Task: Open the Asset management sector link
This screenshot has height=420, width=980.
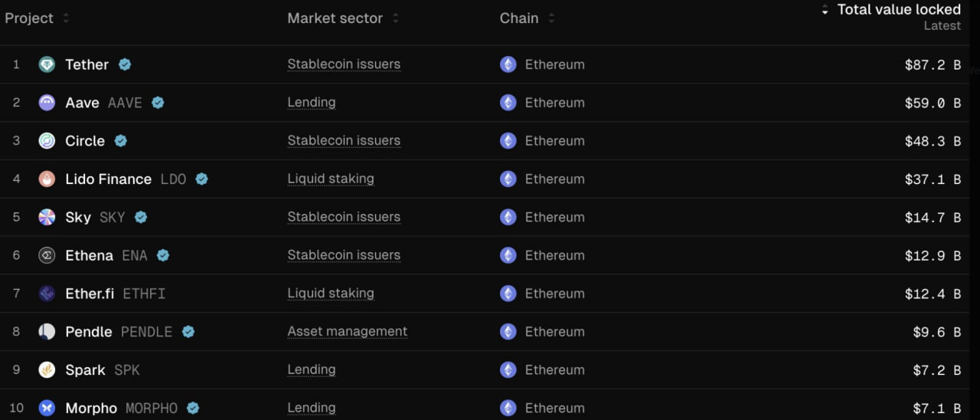Action: [348, 332]
